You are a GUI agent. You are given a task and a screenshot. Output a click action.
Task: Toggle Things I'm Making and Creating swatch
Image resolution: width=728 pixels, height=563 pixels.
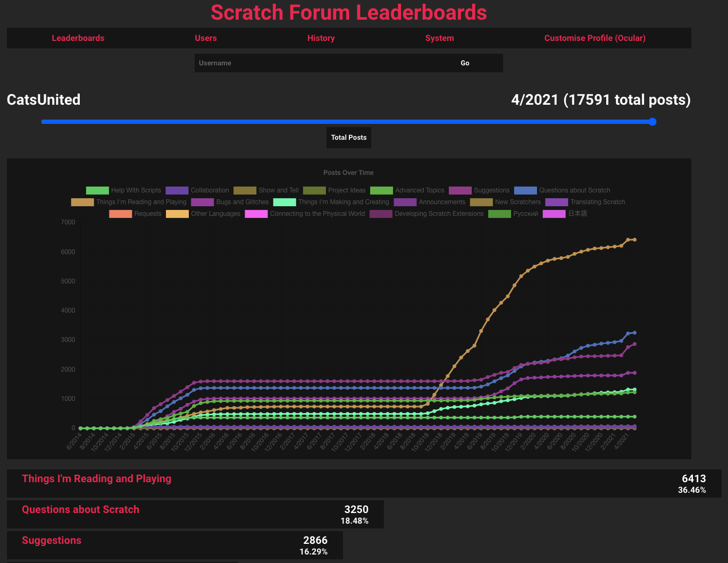coord(284,202)
